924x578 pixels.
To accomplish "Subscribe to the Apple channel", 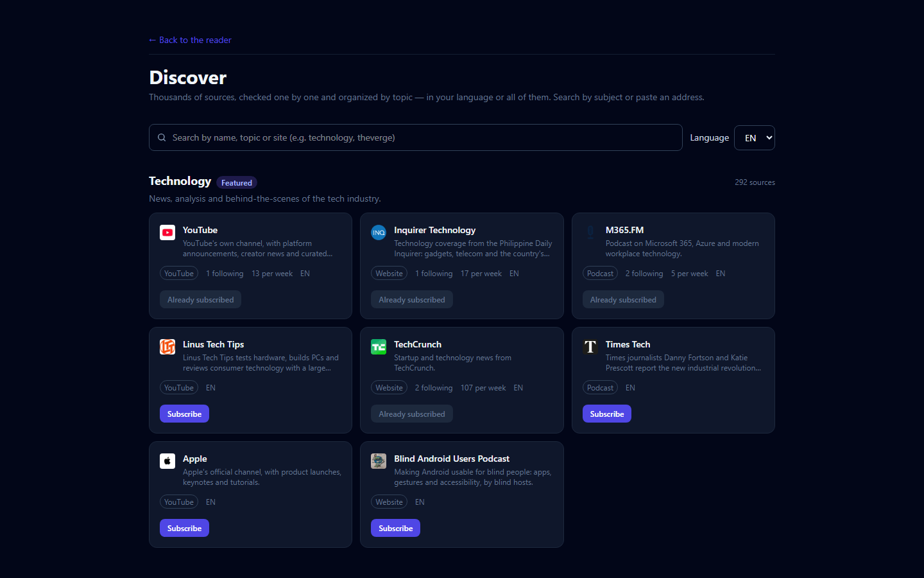I will (x=184, y=529).
